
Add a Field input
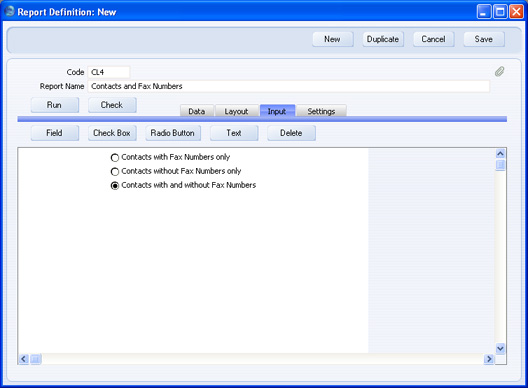55,133
